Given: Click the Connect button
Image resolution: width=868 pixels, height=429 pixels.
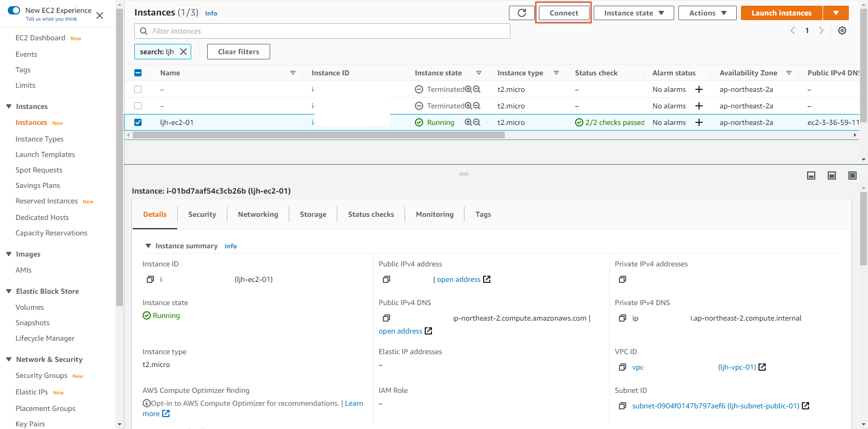Looking at the screenshot, I should [564, 13].
